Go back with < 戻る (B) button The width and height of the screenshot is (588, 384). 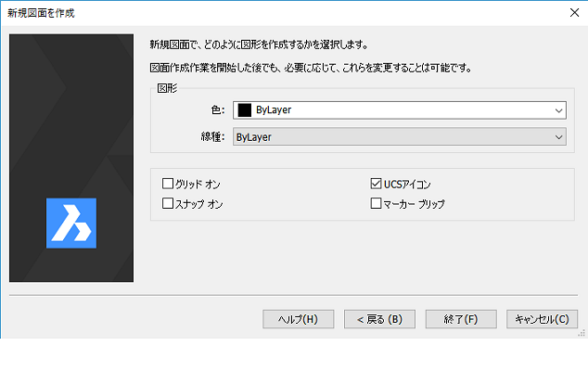click(379, 319)
